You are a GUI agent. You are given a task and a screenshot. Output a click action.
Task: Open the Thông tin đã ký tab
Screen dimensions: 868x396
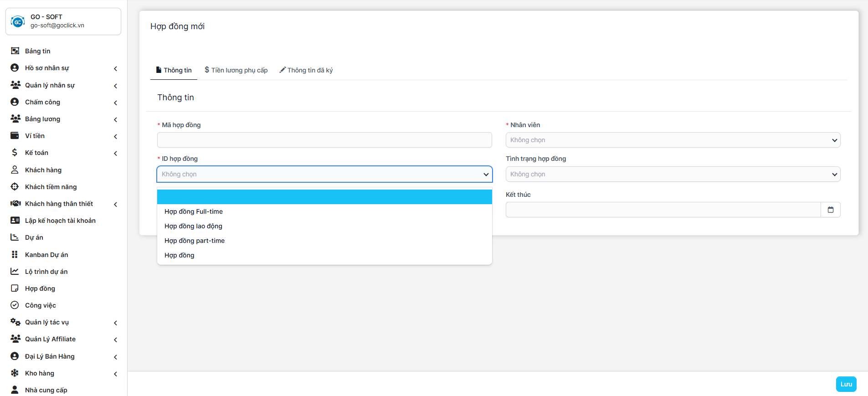click(306, 70)
